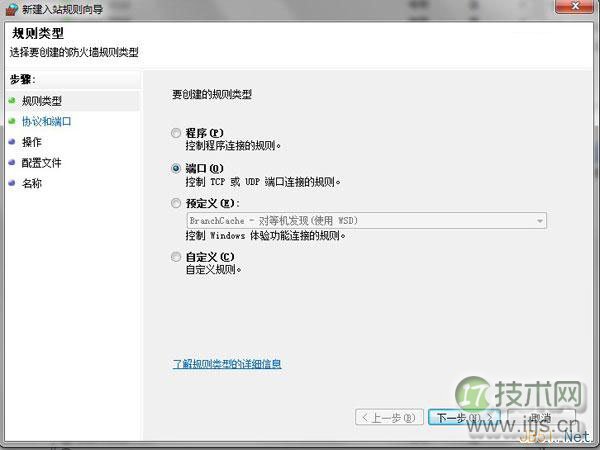Choose the 预定义 (Predefined) radio option
Viewport: 600px width, 450px height.
(177, 204)
